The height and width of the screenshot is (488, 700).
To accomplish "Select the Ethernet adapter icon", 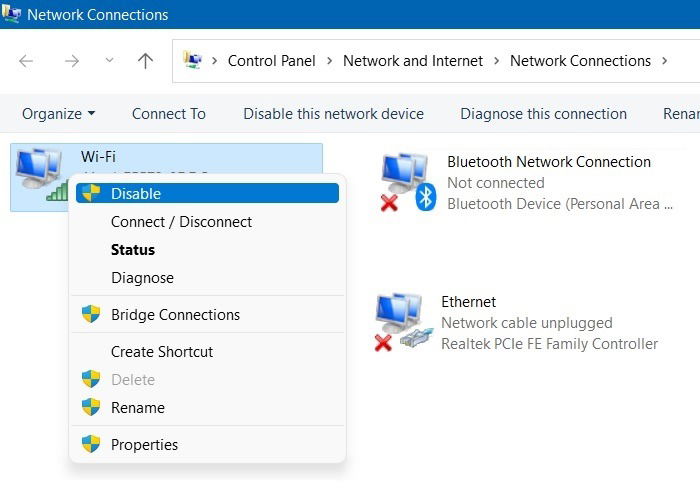I will click(x=404, y=322).
